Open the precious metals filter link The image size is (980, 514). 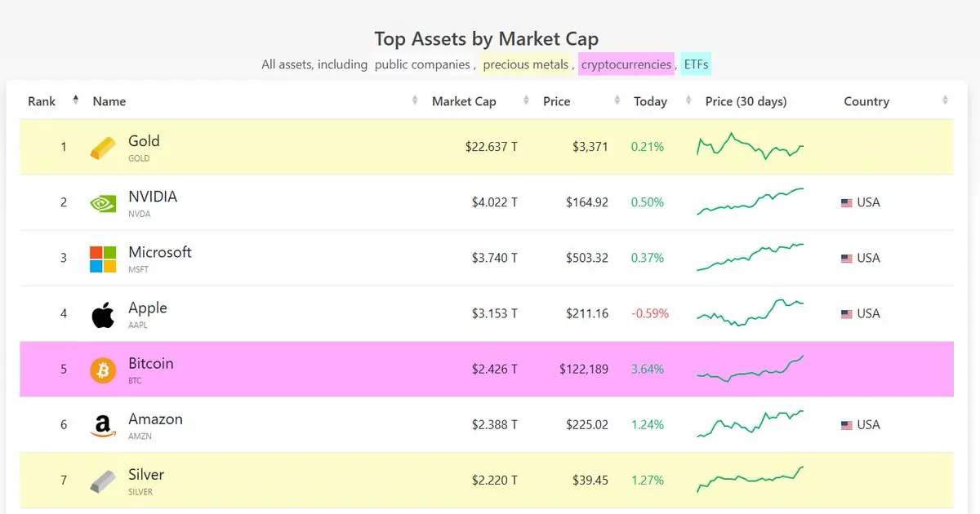(526, 64)
